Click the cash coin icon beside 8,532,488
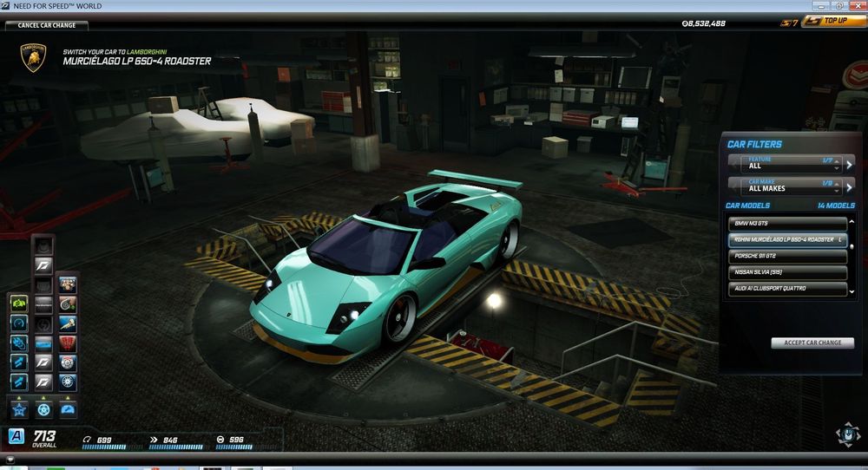The image size is (868, 470). 684,23
